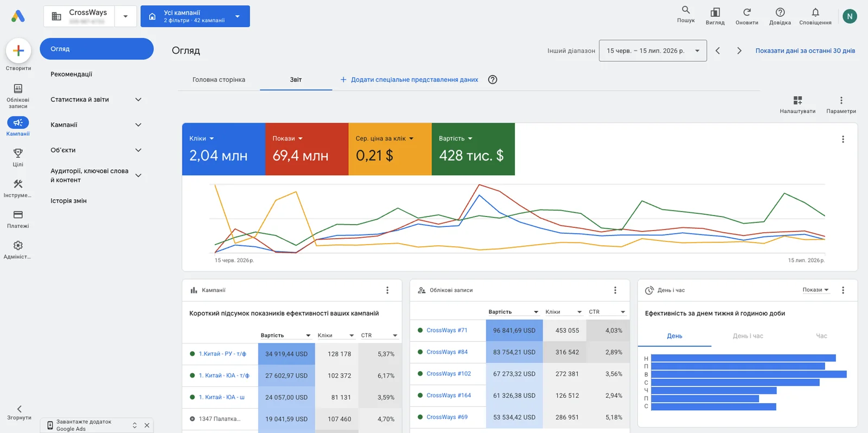Open the Створити plus button

point(18,50)
